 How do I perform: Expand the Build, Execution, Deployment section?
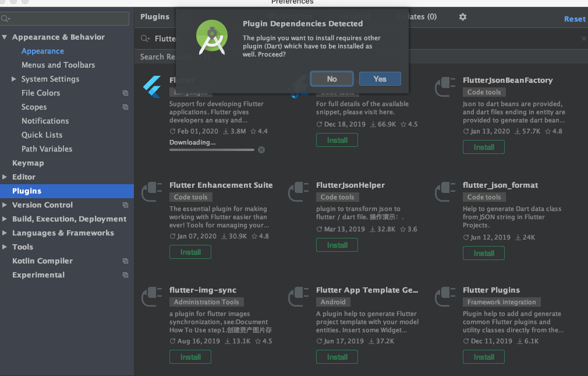pyautogui.click(x=5, y=219)
